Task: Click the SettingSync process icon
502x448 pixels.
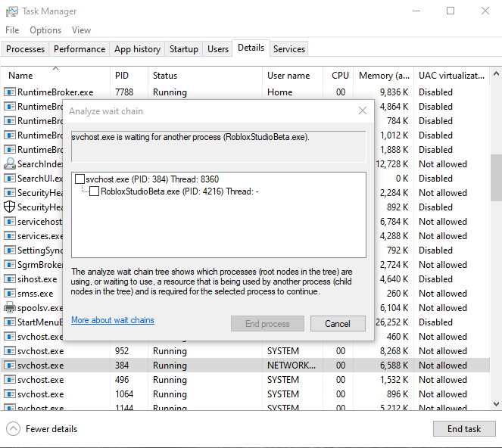Action: (x=10, y=250)
